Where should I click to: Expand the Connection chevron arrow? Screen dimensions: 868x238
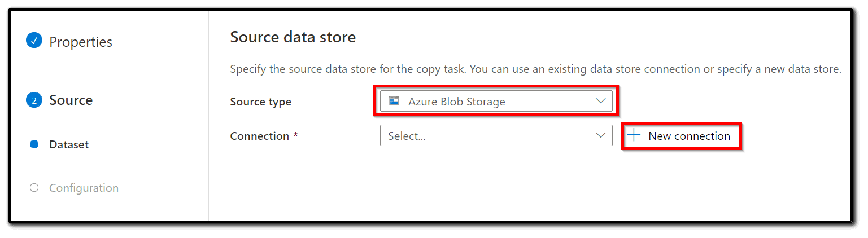point(600,135)
